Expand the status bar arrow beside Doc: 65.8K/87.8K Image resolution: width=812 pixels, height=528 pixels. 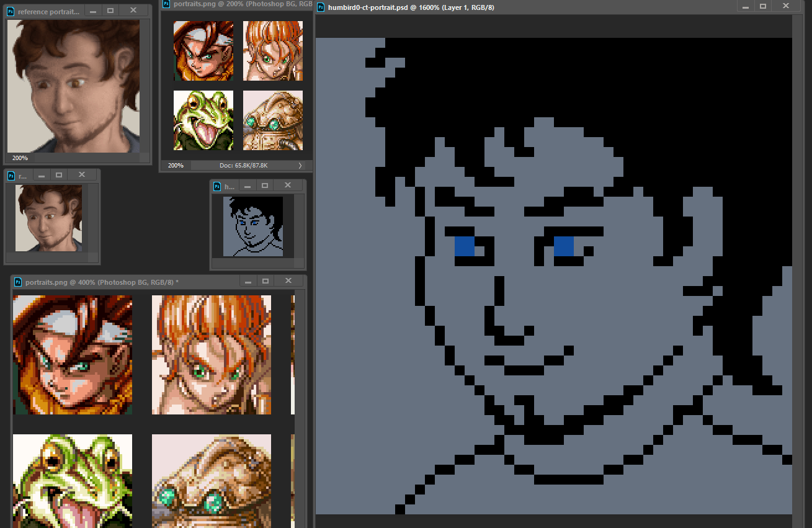click(300, 166)
